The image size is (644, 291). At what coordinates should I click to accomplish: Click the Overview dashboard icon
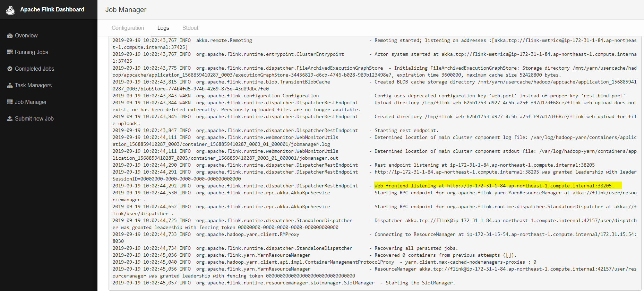[10, 36]
